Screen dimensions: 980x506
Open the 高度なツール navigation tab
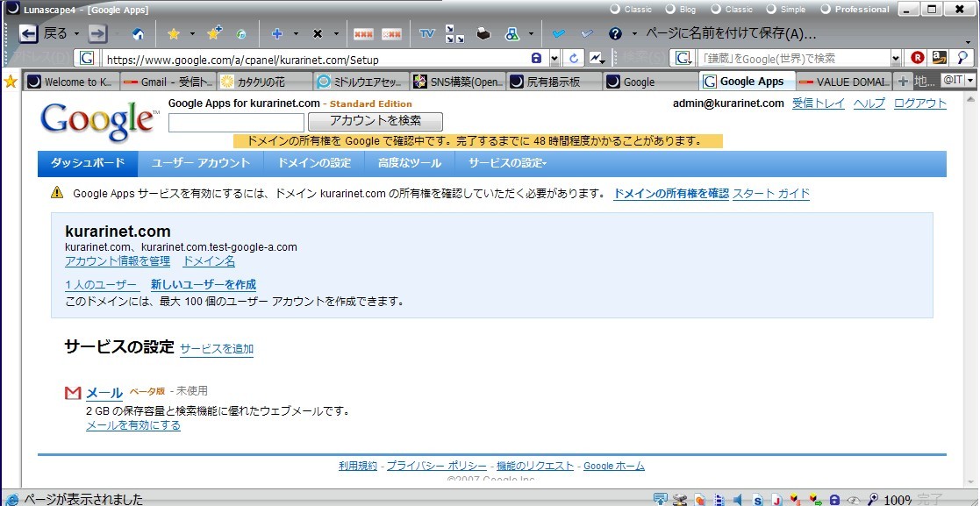point(410,163)
